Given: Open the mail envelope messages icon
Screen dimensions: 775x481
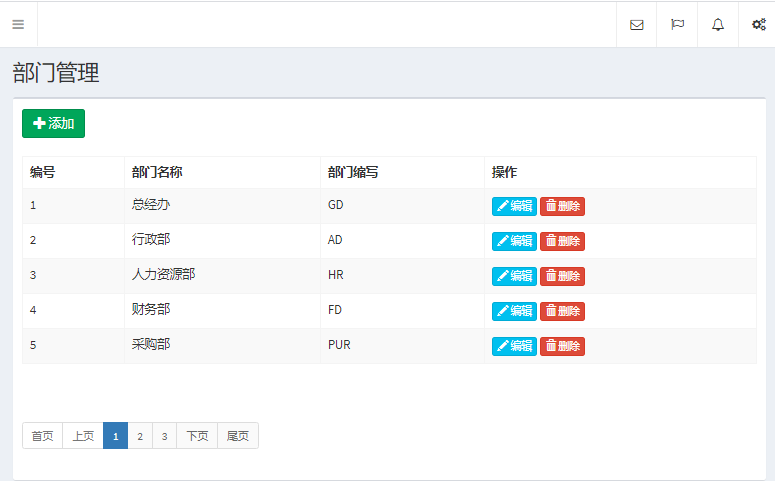Looking at the screenshot, I should click(x=637, y=24).
